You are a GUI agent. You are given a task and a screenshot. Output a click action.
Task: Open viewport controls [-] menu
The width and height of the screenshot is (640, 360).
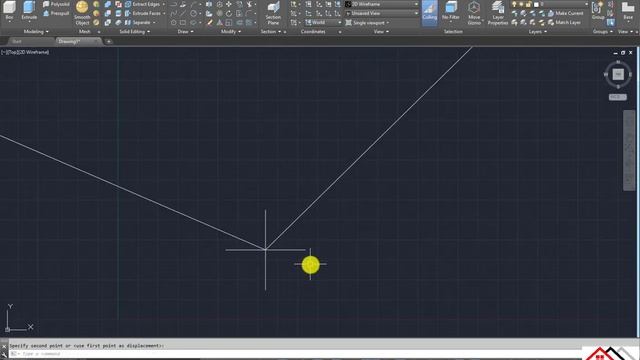tap(3, 52)
